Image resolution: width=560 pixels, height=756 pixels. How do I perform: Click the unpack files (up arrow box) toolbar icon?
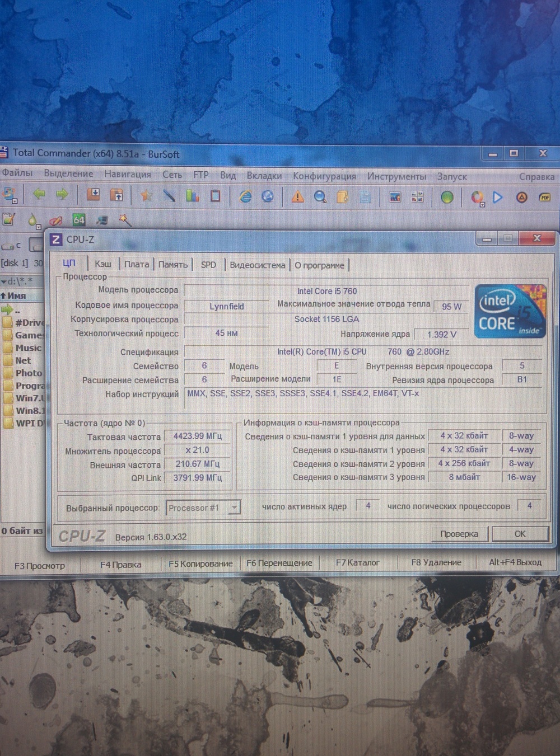[116, 195]
